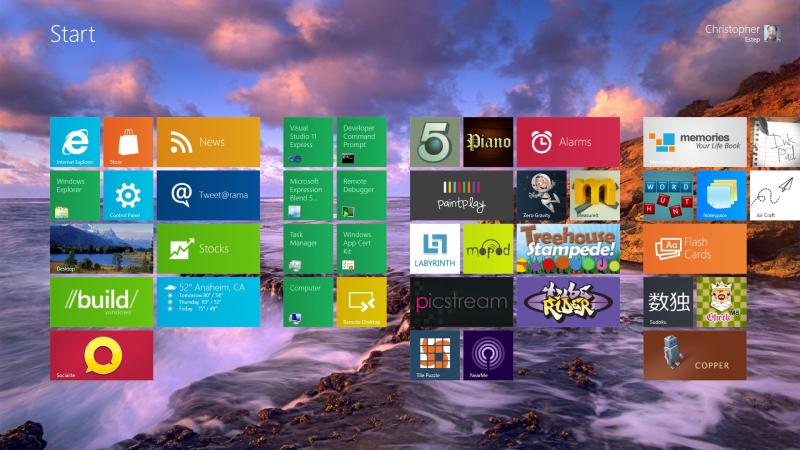
Task: Click the user account picture
Action: [x=772, y=33]
